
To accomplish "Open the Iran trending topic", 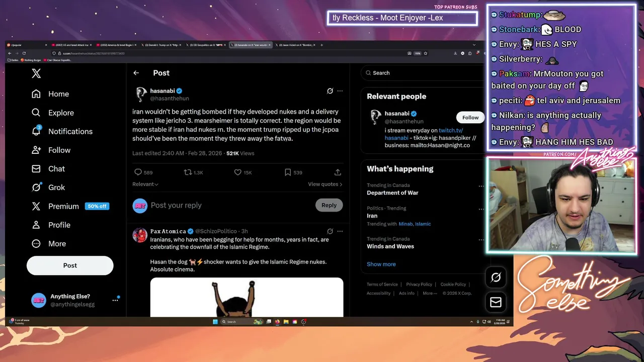I will (x=372, y=216).
